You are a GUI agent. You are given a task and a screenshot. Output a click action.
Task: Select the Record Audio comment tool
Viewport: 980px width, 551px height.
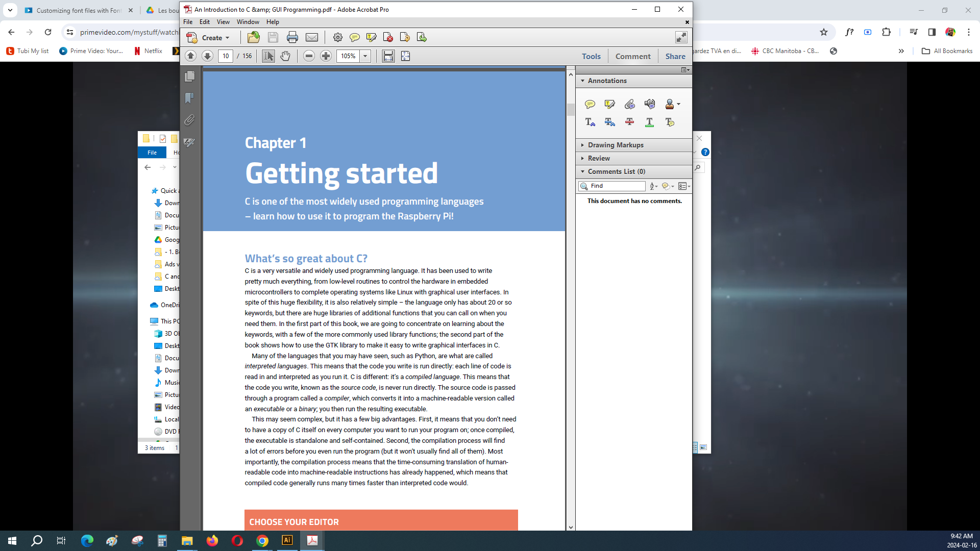click(x=649, y=104)
